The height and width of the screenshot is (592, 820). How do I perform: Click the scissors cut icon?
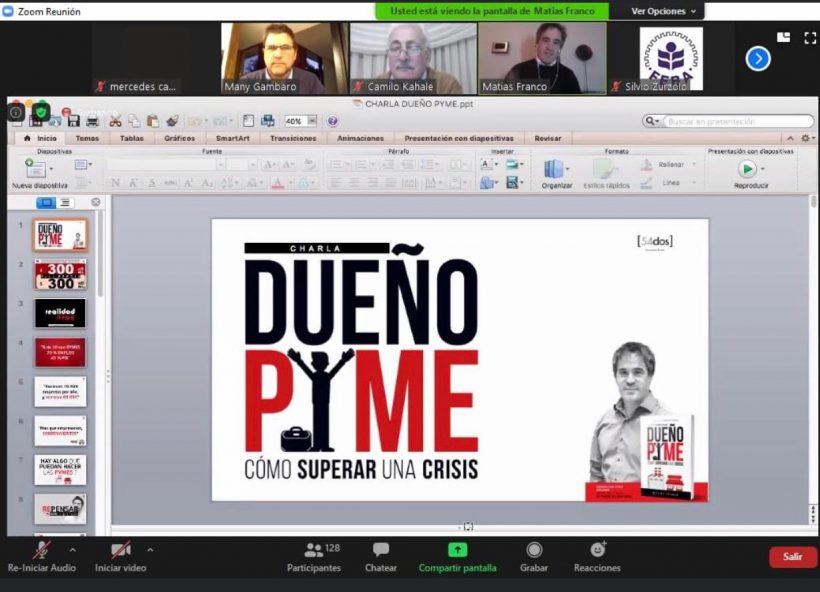[115, 121]
